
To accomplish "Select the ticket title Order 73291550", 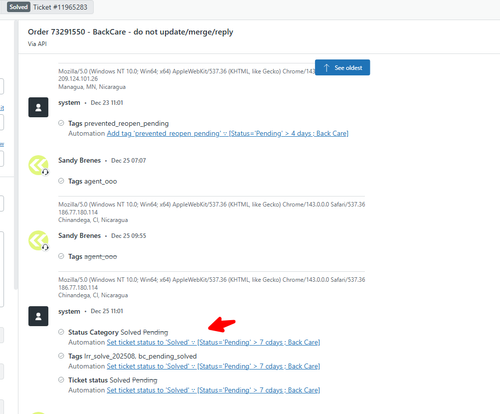I will [x=130, y=32].
